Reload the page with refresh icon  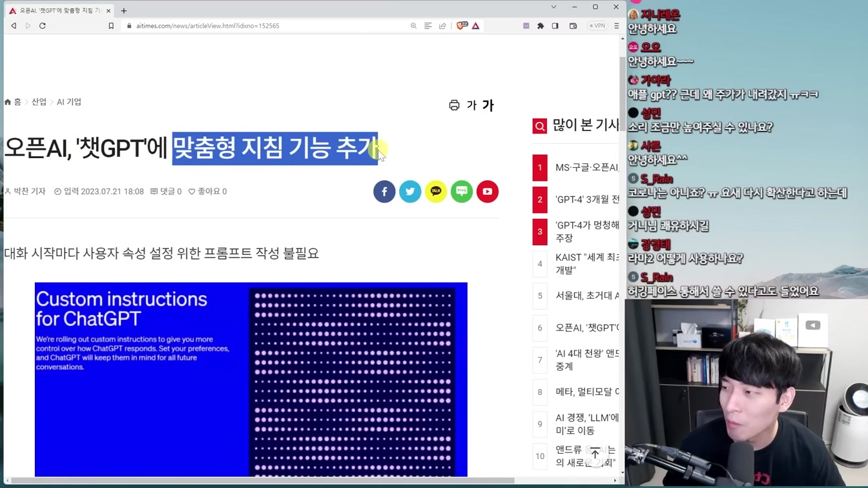click(x=43, y=26)
